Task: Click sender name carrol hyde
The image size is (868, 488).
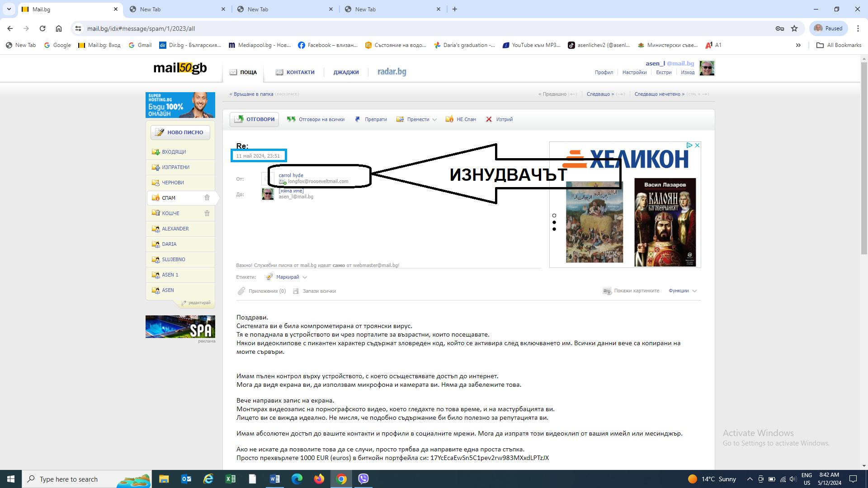Action: 291,175
